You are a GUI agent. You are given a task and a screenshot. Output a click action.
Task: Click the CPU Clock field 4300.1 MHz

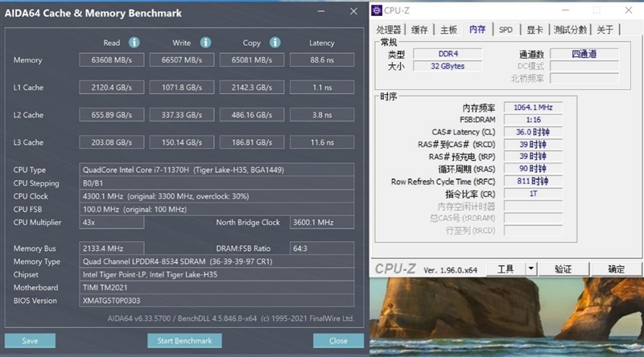(217, 196)
